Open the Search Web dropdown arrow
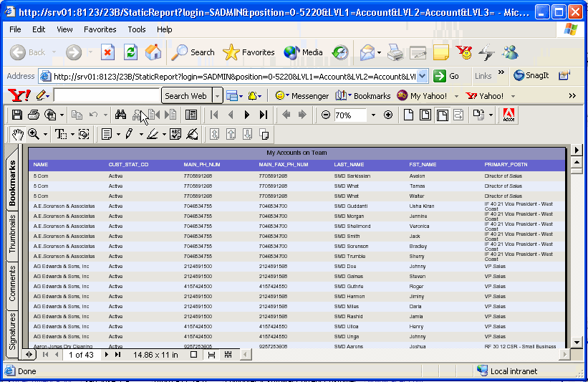Image resolution: width=588 pixels, height=382 pixels. (x=218, y=95)
